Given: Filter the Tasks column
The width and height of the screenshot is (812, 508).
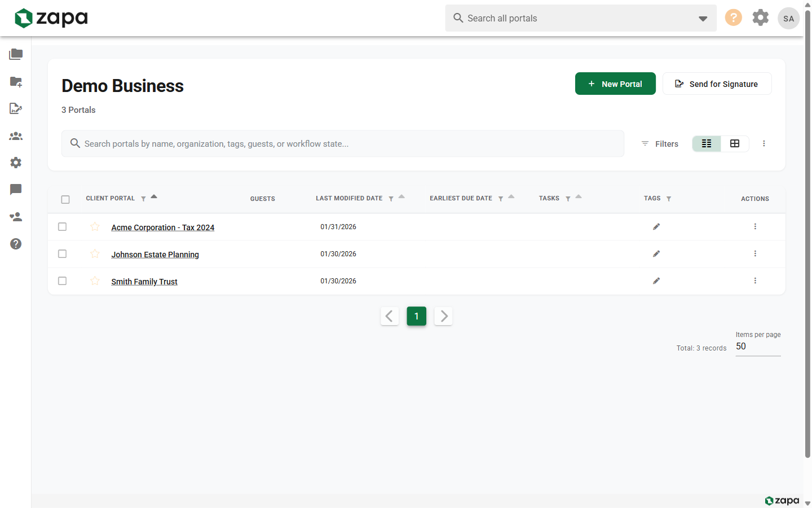Looking at the screenshot, I should click(568, 199).
